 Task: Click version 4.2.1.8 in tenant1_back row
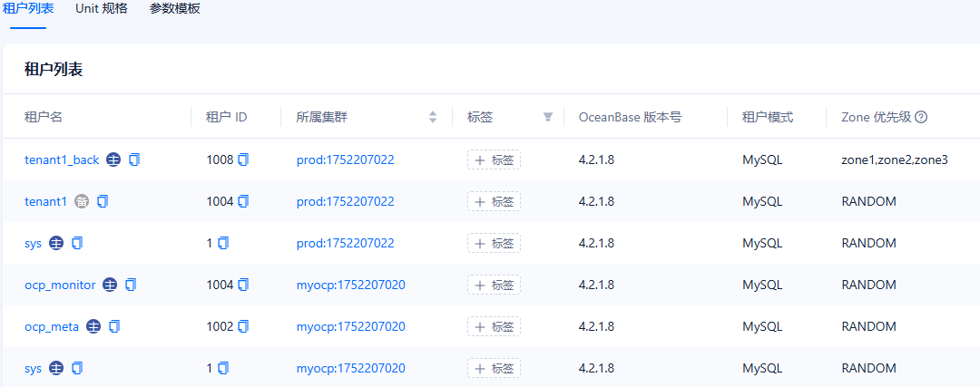pos(596,160)
